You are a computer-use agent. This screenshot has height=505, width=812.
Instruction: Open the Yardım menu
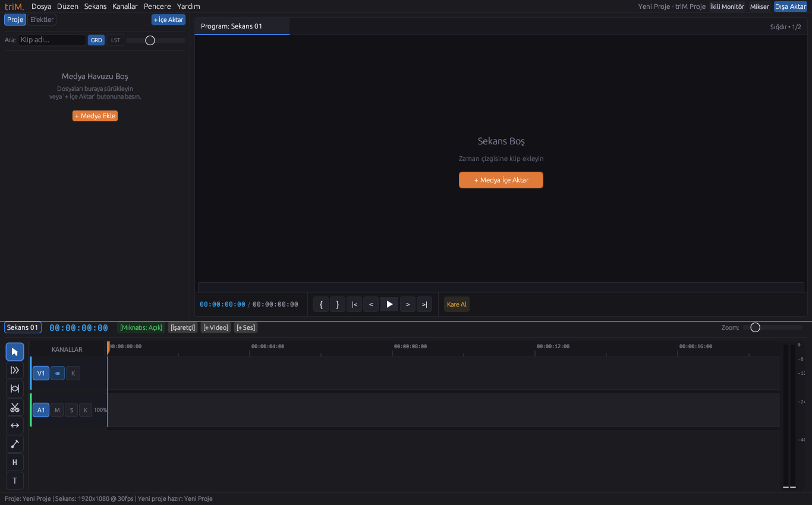click(x=188, y=7)
